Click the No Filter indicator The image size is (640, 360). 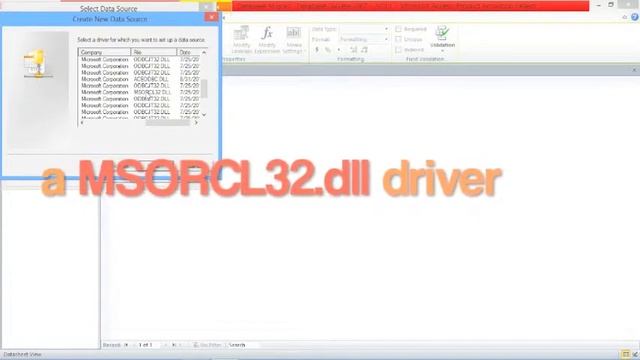point(207,345)
